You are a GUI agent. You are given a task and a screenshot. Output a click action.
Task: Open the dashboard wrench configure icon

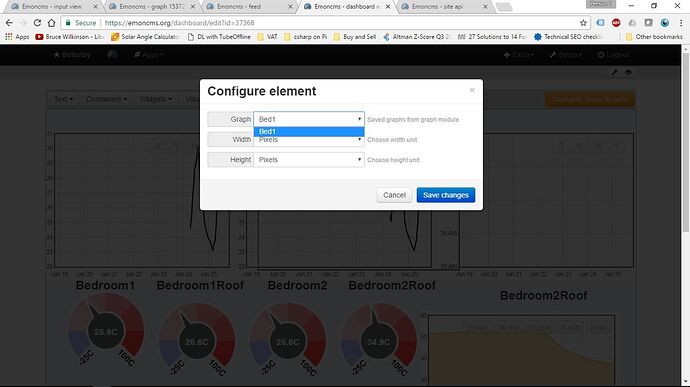click(x=615, y=73)
